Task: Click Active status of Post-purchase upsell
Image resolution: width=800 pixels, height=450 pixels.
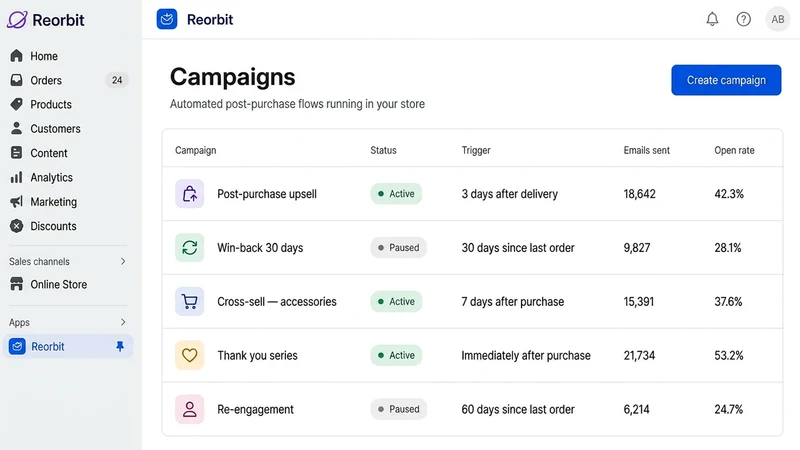Action: [396, 194]
